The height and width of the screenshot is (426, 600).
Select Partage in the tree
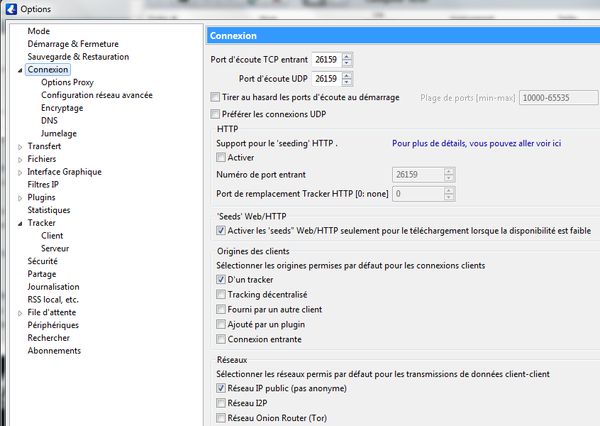pos(42,274)
